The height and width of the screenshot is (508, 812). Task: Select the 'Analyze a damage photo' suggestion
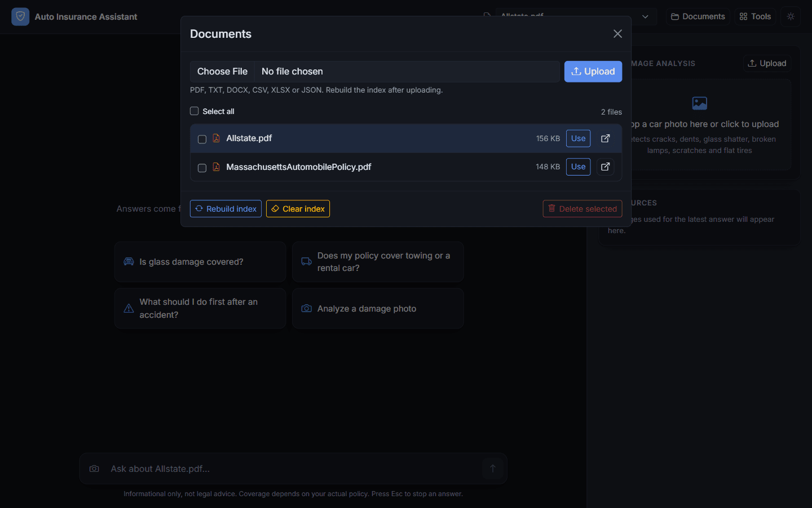(x=378, y=308)
